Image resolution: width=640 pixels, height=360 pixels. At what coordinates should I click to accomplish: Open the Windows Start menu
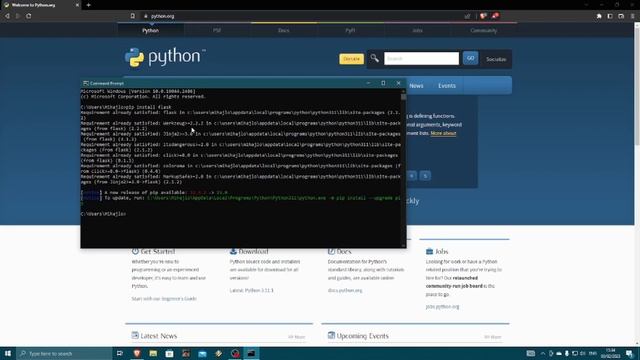click(8, 353)
